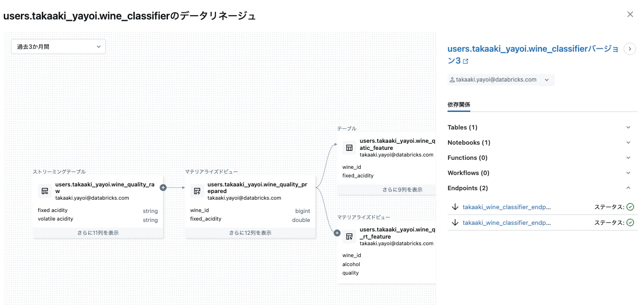Open the second takaaki_wine_classifier_endp... endpoint link
The width and height of the screenshot is (644, 305).
click(507, 222)
